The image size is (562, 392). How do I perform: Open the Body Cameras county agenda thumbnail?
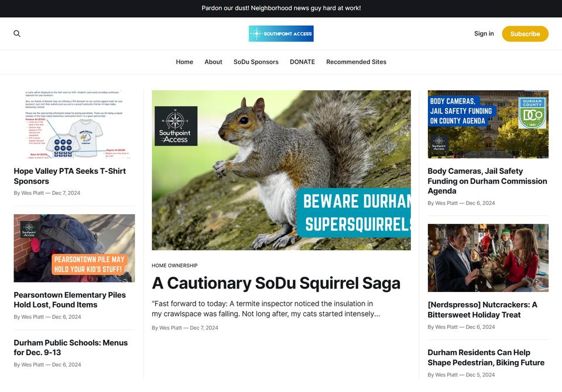point(488,125)
